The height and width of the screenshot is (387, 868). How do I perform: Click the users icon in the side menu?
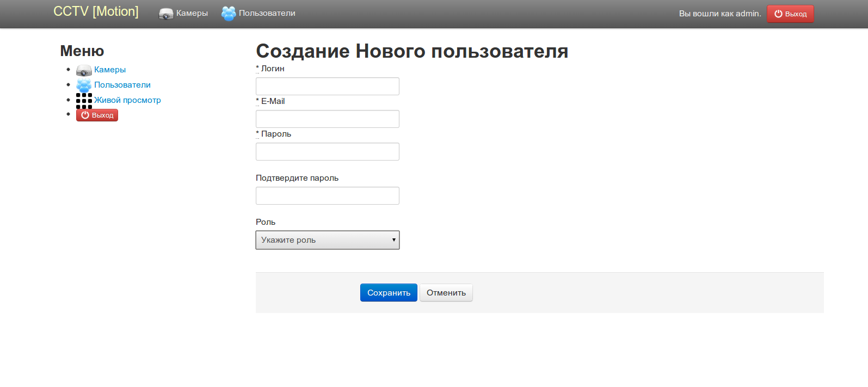click(x=84, y=85)
